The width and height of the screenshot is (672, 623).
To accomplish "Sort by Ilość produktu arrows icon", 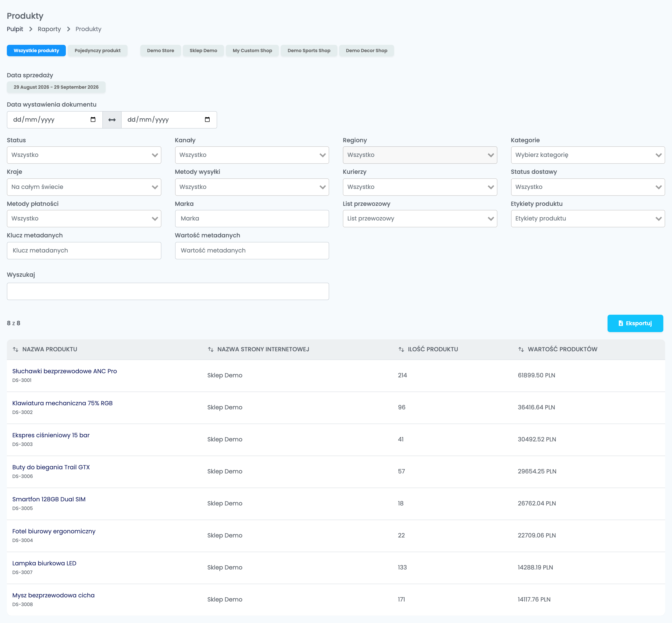I will tap(401, 349).
